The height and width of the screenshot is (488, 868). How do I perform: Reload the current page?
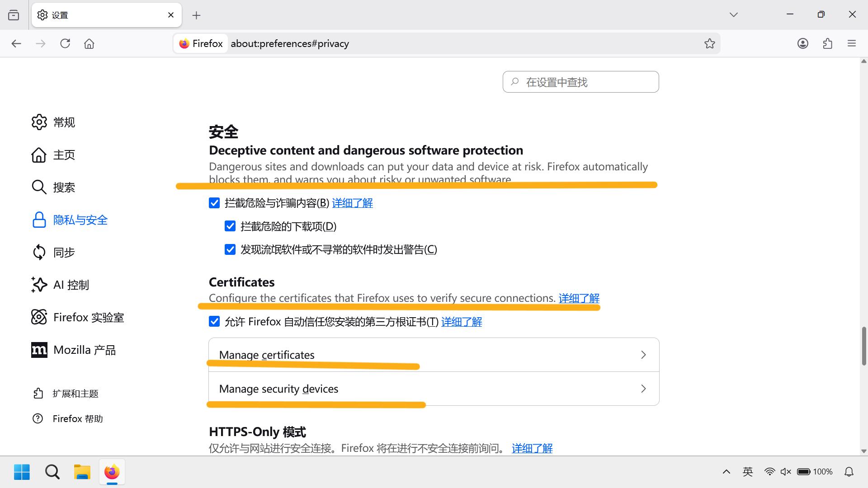click(65, 43)
